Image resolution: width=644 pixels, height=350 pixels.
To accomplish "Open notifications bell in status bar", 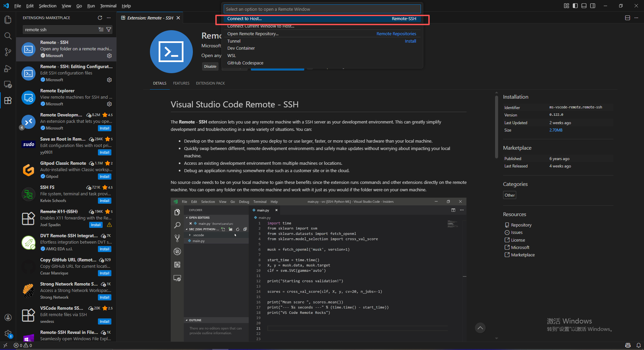I will tap(638, 345).
